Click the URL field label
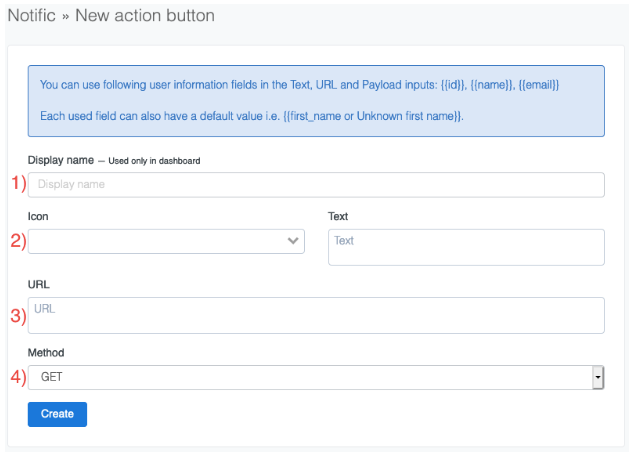 [39, 284]
